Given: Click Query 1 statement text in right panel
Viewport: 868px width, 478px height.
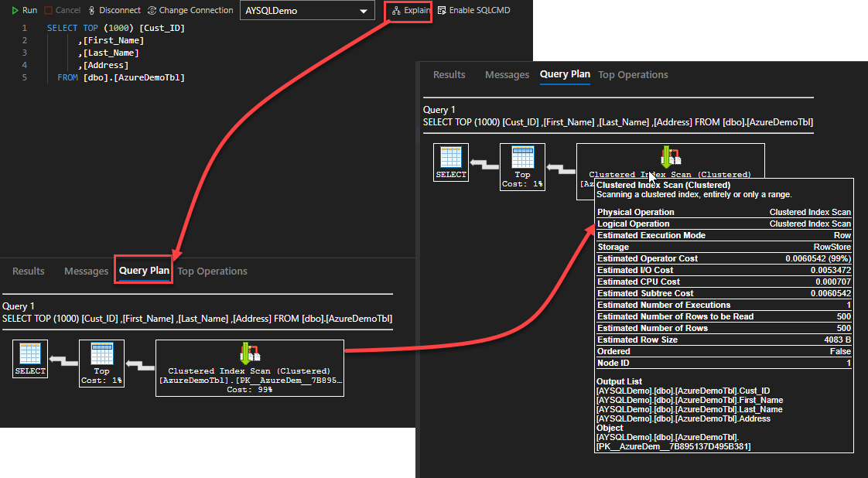Looking at the screenshot, I should pos(618,122).
